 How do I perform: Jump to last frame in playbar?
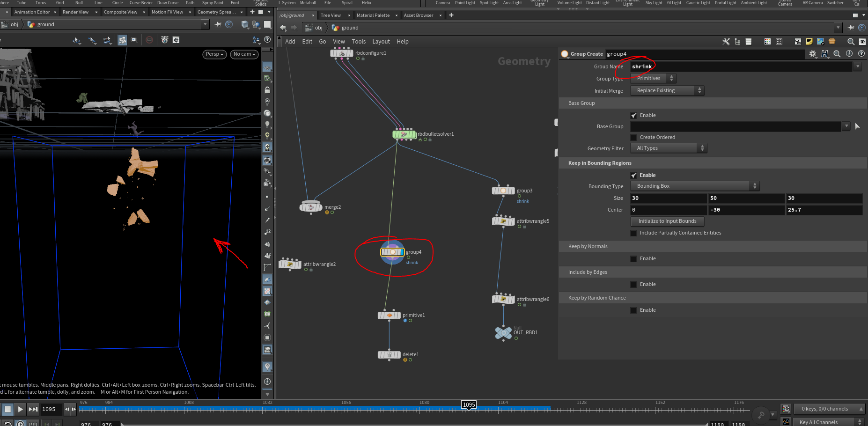pyautogui.click(x=33, y=409)
